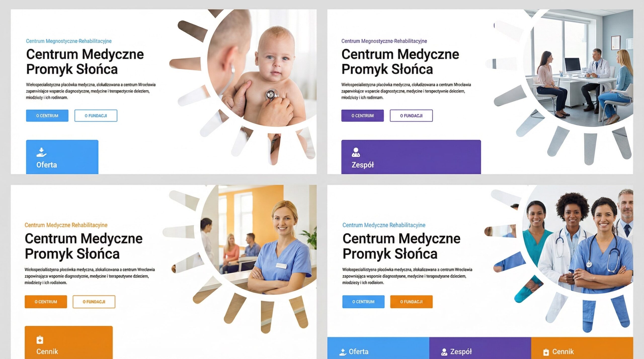Click the doctor icon beside Zespół in bottom bar
Screen dimensions: 644x359
click(x=444, y=352)
